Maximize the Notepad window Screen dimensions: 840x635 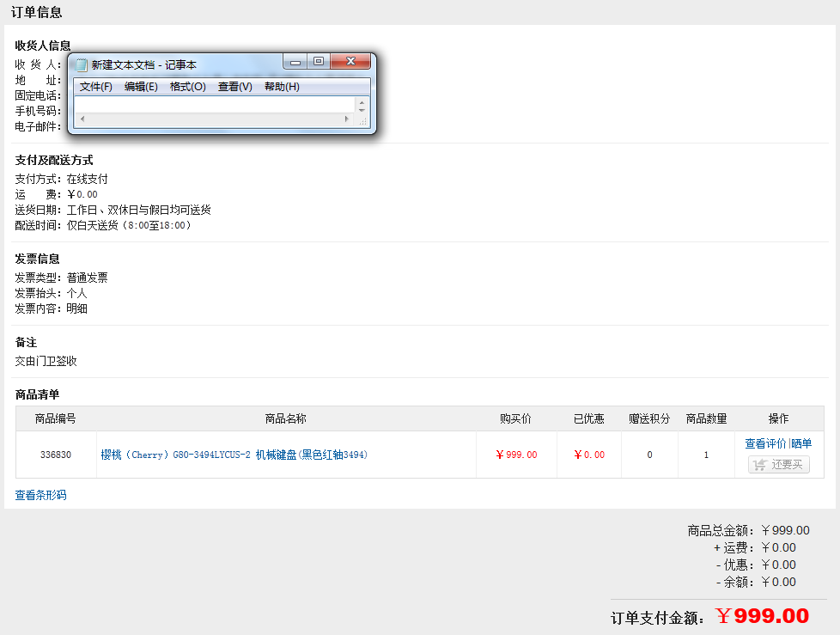[x=319, y=62]
